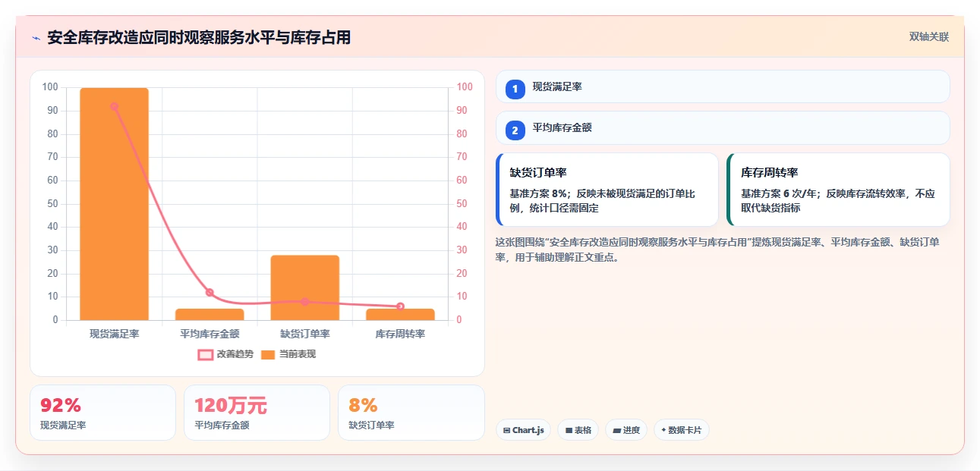Click the summary paragraph starting 这张图围绕
The height and width of the screenshot is (471, 980).
click(717, 250)
